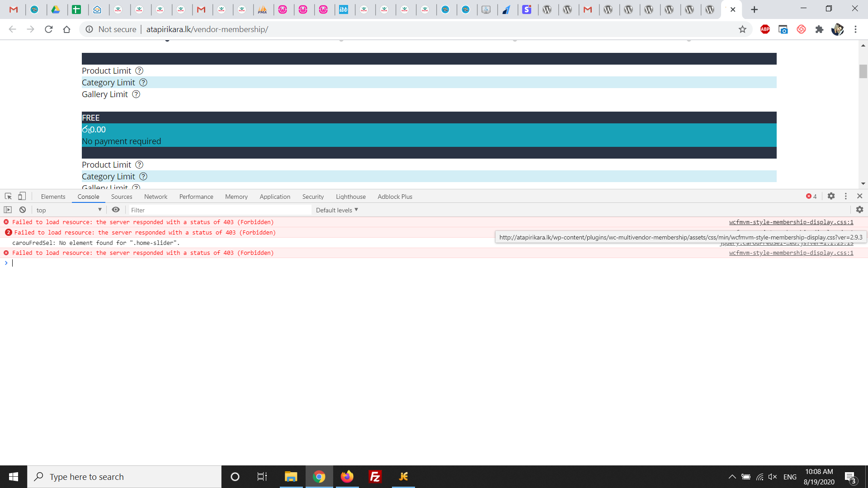Click the console prompt input line
The image size is (868, 488).
pos(434,263)
